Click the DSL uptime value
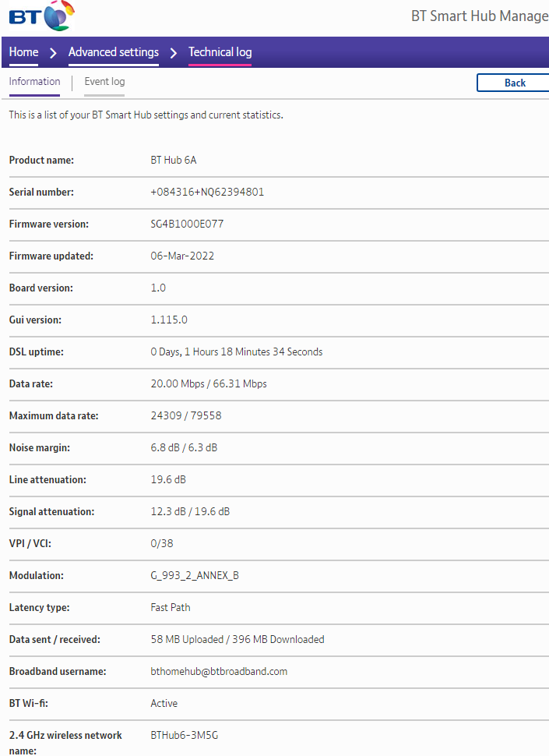549x756 pixels. [x=236, y=352]
